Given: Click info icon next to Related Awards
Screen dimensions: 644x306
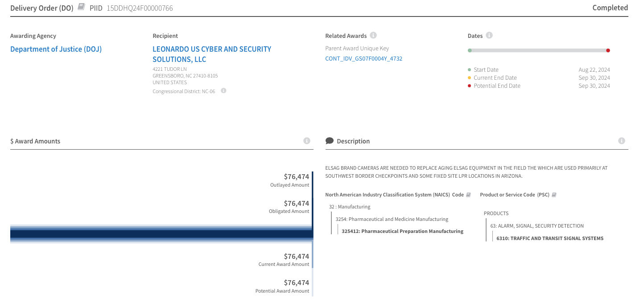Looking at the screenshot, I should click(373, 35).
